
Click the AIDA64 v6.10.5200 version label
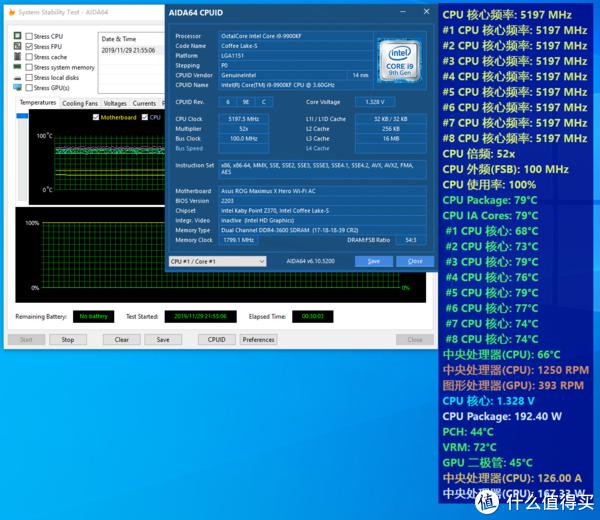pyautogui.click(x=311, y=261)
